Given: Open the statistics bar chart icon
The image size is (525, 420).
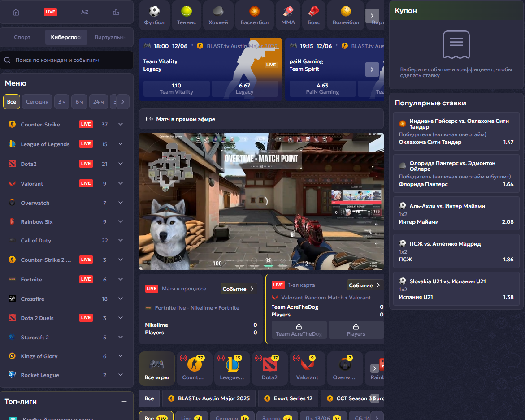Looking at the screenshot, I should (x=116, y=12).
